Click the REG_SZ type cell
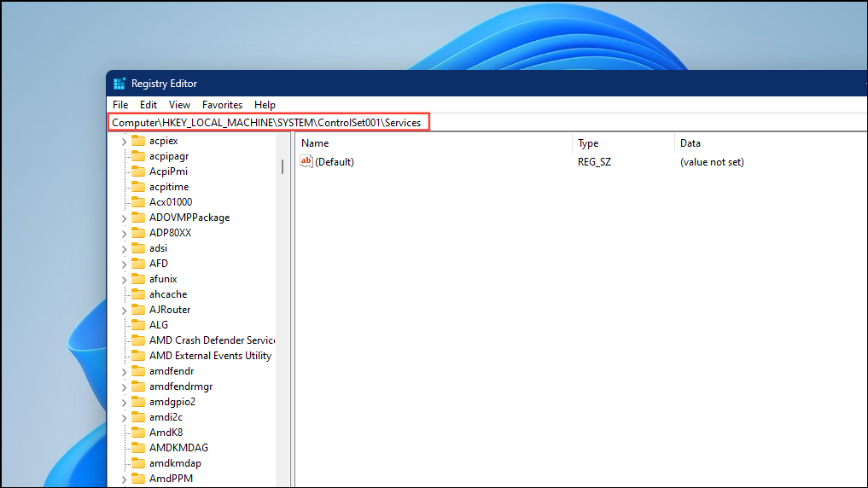The height and width of the screenshot is (488, 868). 595,162
